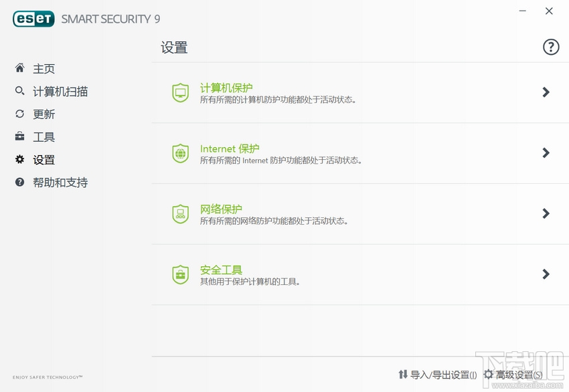Click the ESET logo in the title bar
The height and width of the screenshot is (392, 569).
(33, 19)
